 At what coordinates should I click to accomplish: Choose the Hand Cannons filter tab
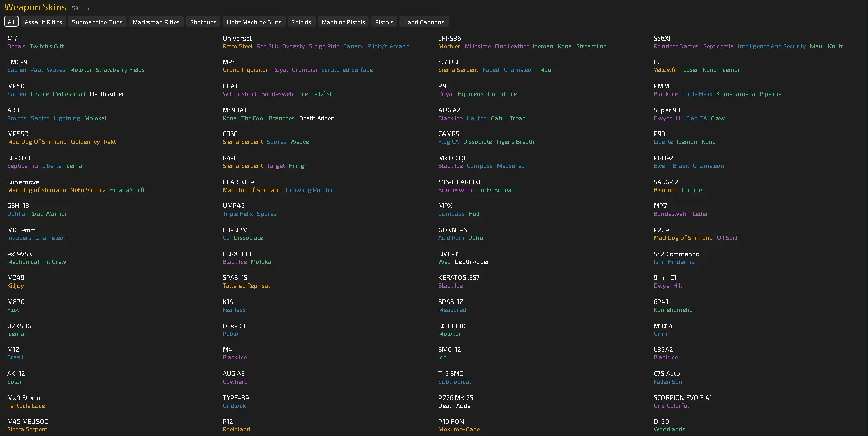pos(423,22)
